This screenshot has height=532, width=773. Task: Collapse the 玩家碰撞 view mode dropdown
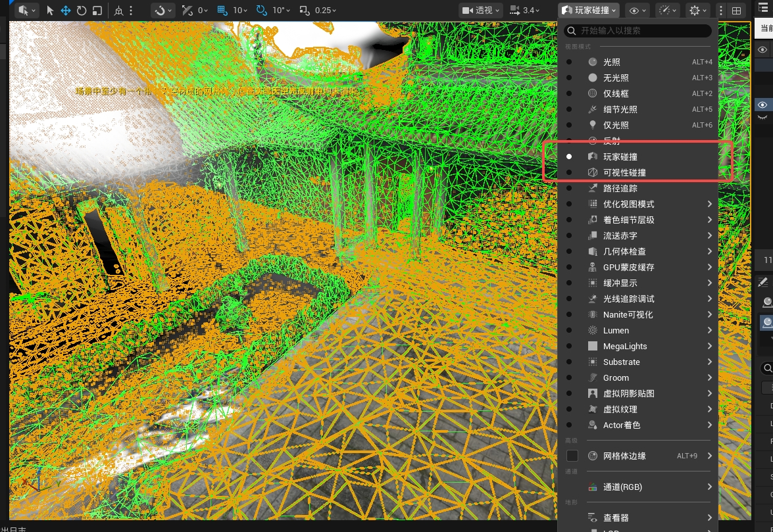[589, 10]
